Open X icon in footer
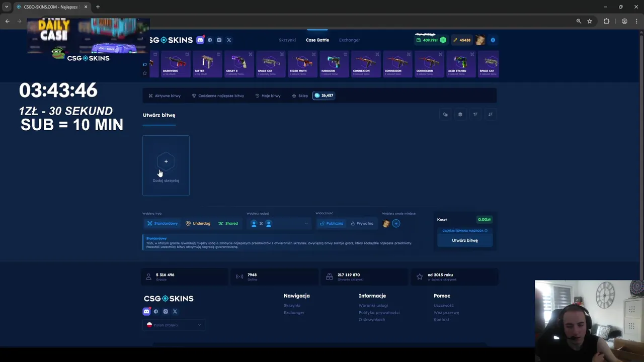The width and height of the screenshot is (644, 362). click(175, 312)
